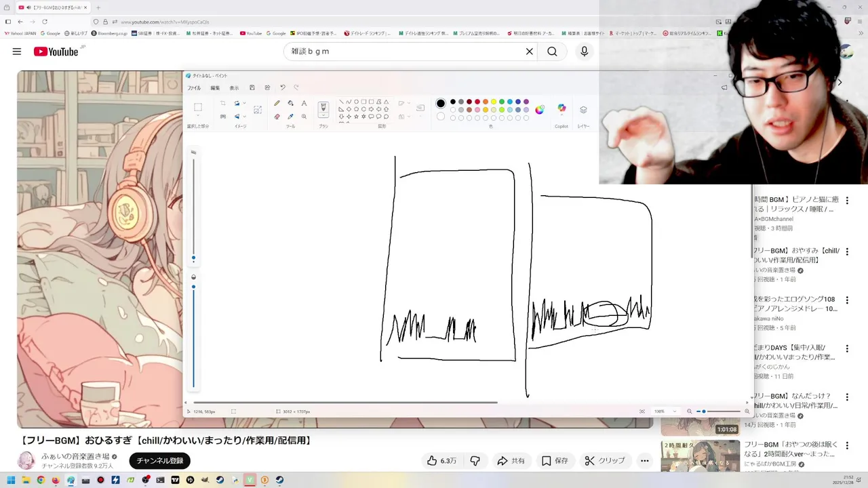Open the ファイル menu in Paint
Screen dimensions: 868x488
pyautogui.click(x=194, y=88)
